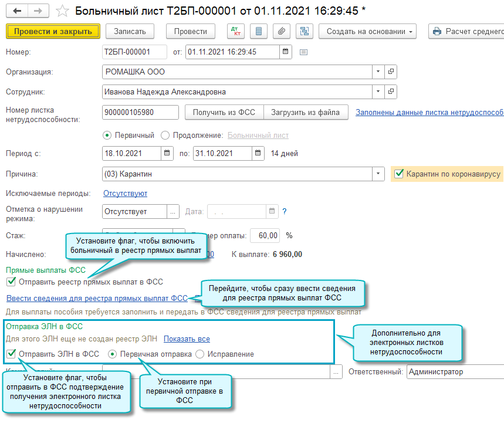
Task: Open the РОМАШКА ООО organization card
Action: point(391,72)
